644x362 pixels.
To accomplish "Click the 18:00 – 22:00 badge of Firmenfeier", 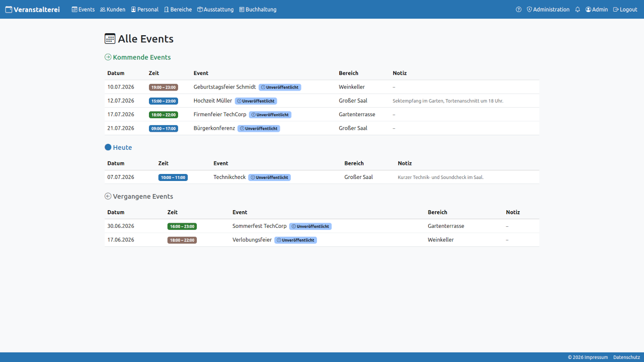I will click(164, 115).
